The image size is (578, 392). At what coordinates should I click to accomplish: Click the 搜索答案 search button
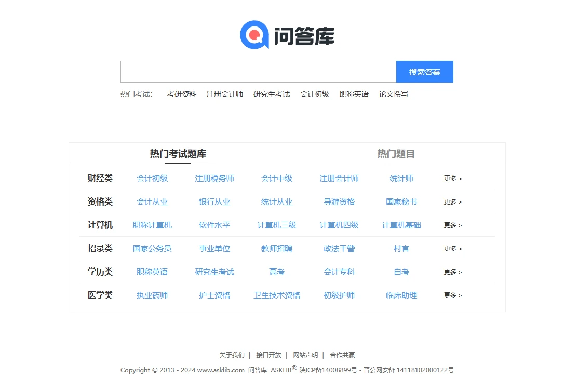tap(424, 71)
